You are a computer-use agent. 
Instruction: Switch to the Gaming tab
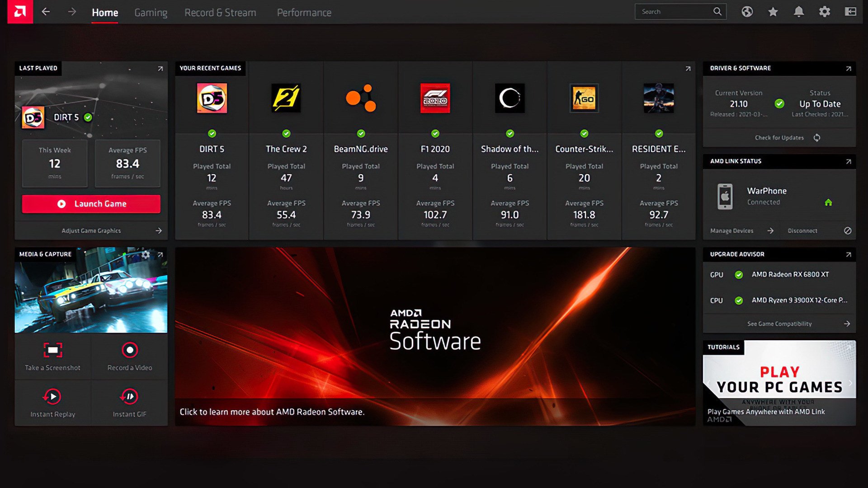pyautogui.click(x=151, y=12)
